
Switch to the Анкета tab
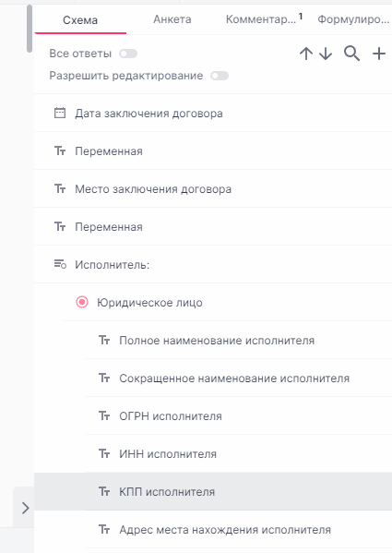point(172,19)
